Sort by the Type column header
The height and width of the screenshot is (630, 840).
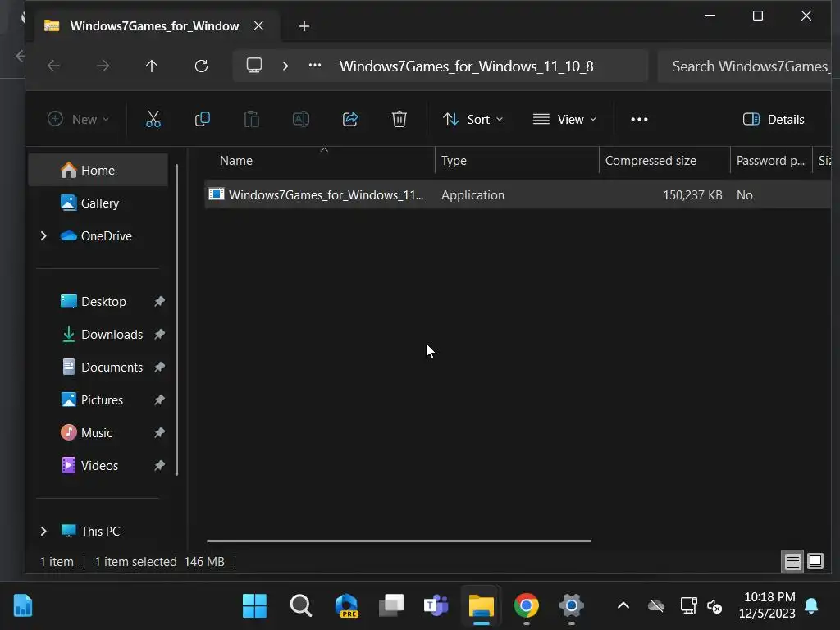point(517,161)
